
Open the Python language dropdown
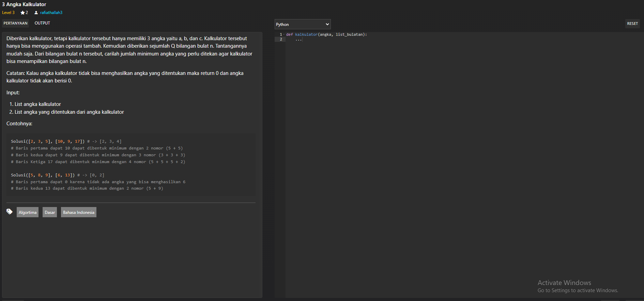(302, 24)
